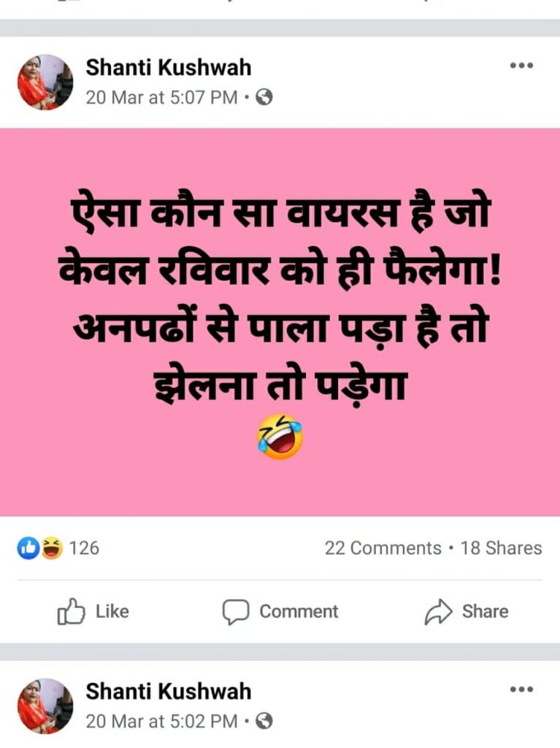Viewport: 560px width, 748px height.
Task: View the 18 Shares list
Action: click(501, 548)
